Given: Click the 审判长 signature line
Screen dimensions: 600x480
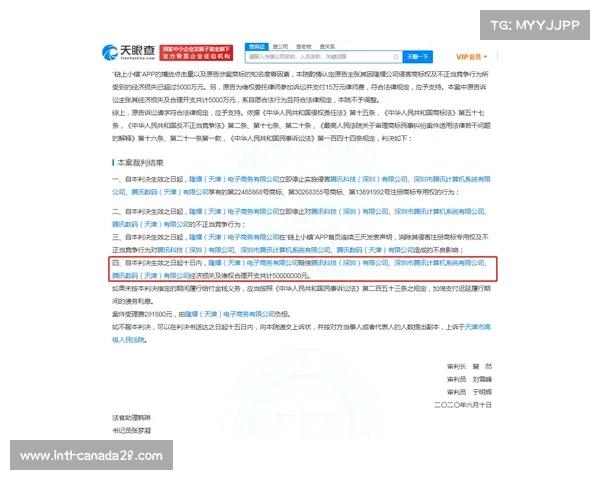Looking at the screenshot, I should [x=469, y=366].
